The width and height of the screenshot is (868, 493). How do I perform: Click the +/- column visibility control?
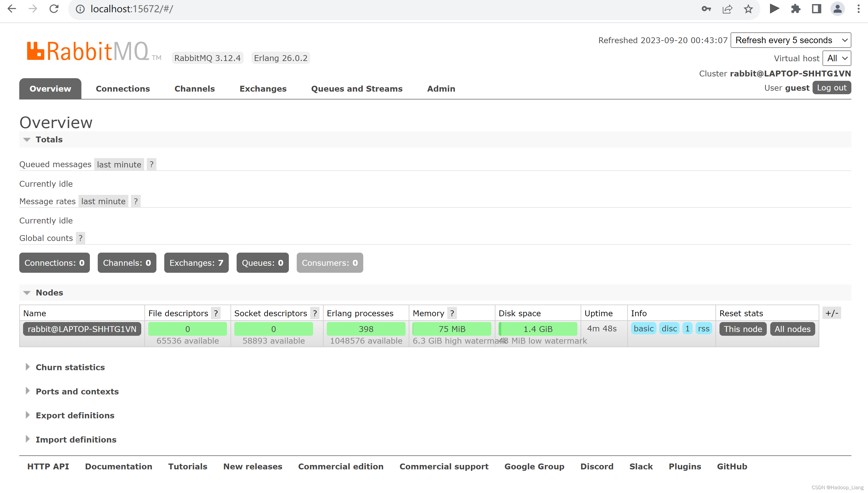pos(832,313)
